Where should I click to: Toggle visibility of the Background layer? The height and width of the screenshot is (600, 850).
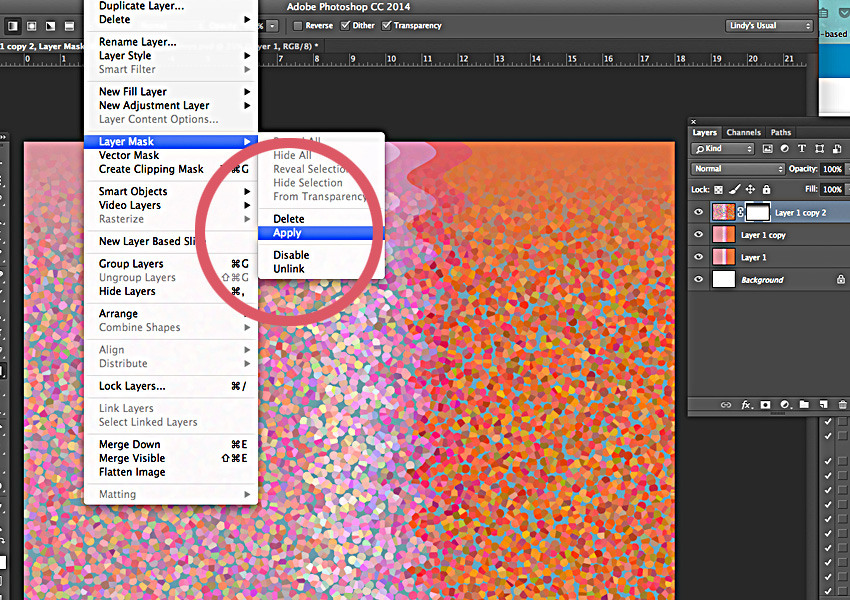click(x=698, y=279)
